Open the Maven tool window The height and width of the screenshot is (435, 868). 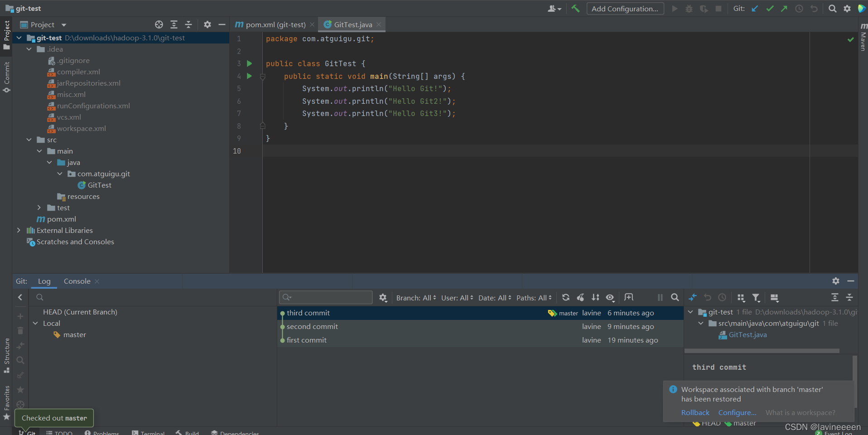point(863,36)
